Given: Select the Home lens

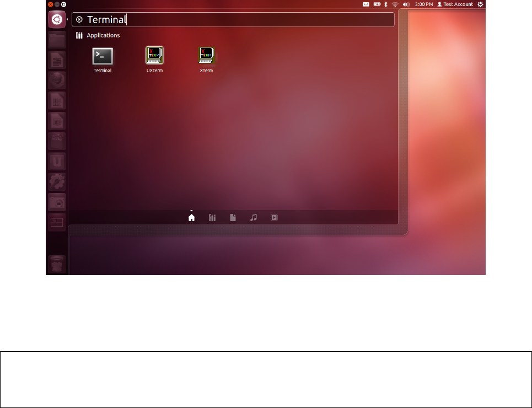Looking at the screenshot, I should [192, 218].
